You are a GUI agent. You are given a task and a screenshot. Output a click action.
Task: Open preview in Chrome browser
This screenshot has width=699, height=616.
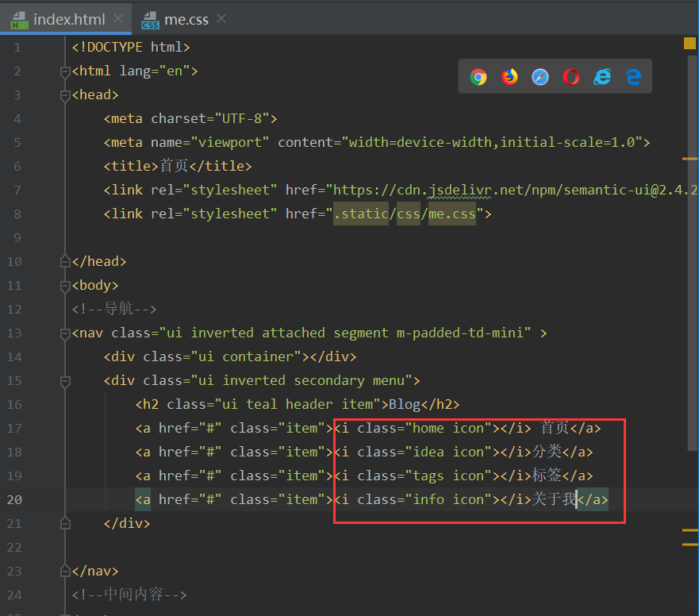(478, 77)
